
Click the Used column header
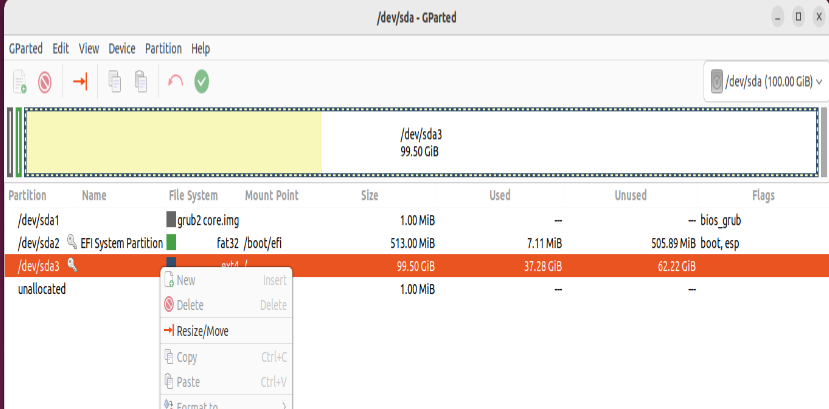tap(500, 196)
